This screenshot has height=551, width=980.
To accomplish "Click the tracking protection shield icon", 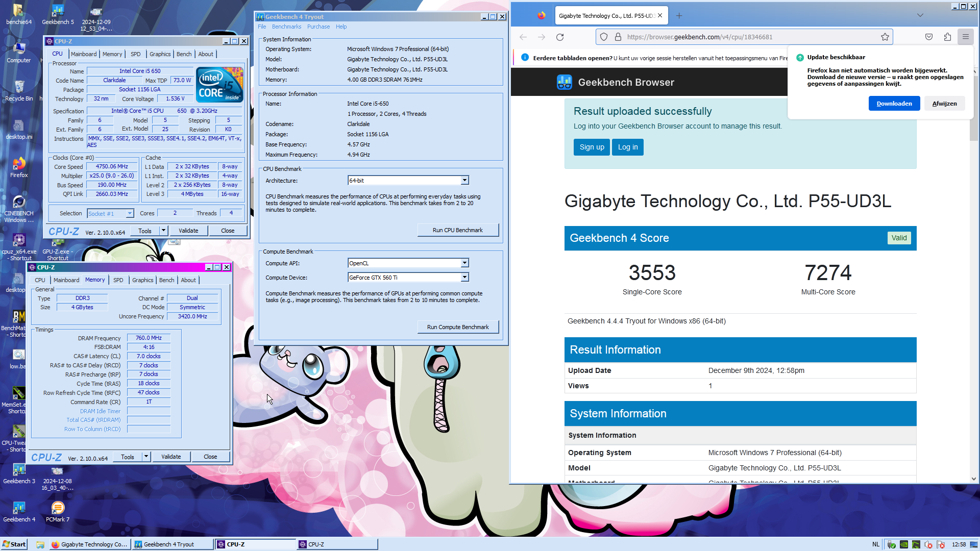I will [x=604, y=37].
